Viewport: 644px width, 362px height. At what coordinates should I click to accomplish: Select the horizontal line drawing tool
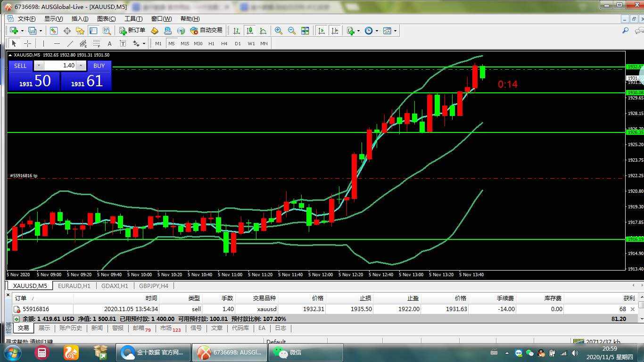57,43
